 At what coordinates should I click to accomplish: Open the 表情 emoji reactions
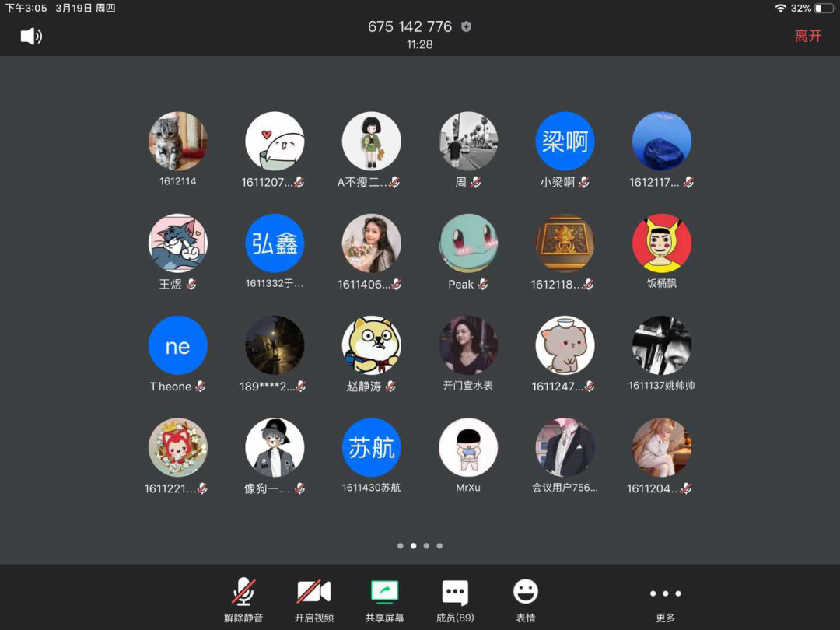tap(526, 600)
